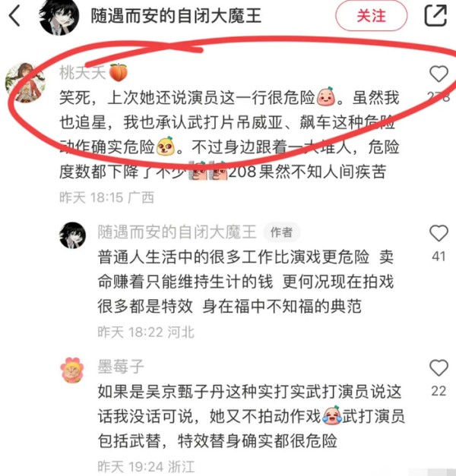Open the share icon in the header
This screenshot has width=456, height=476.
435,15
